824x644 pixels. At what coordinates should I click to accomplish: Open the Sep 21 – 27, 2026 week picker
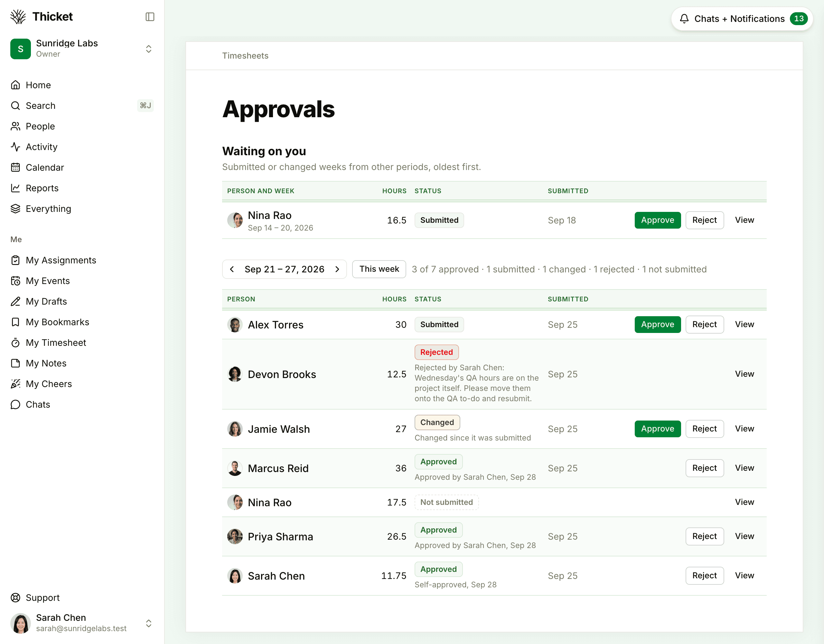[x=285, y=269]
